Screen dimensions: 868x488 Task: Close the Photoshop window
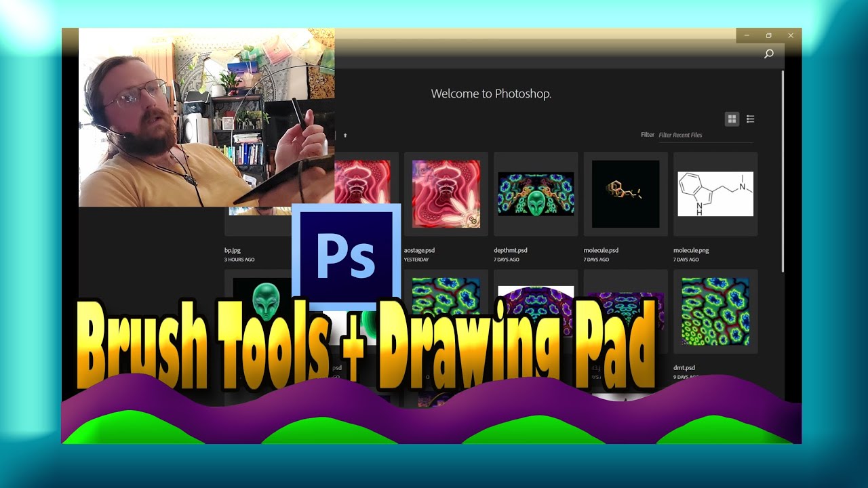pos(791,35)
